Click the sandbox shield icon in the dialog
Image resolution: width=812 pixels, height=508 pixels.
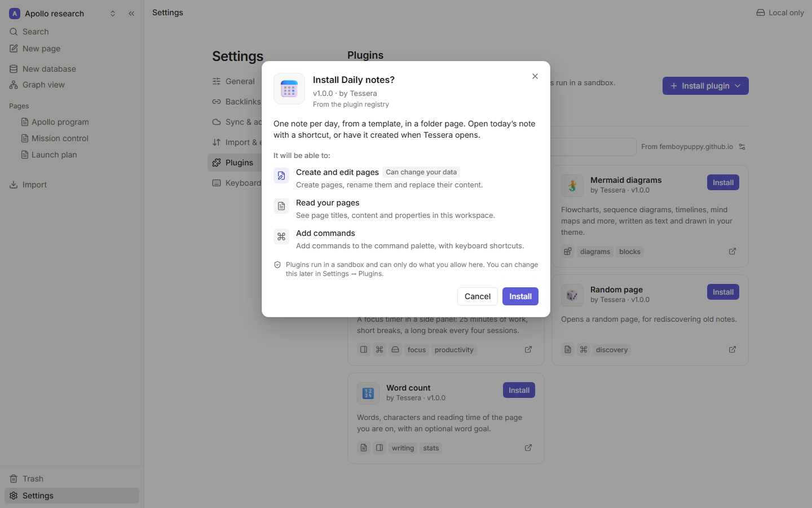pyautogui.click(x=277, y=265)
